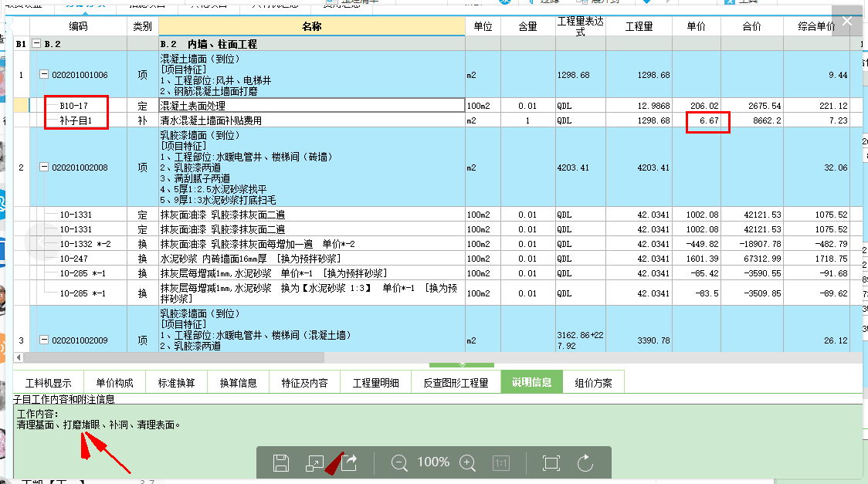Select the 工程量明细 tab
The width and height of the screenshot is (868, 484).
pyautogui.click(x=376, y=383)
